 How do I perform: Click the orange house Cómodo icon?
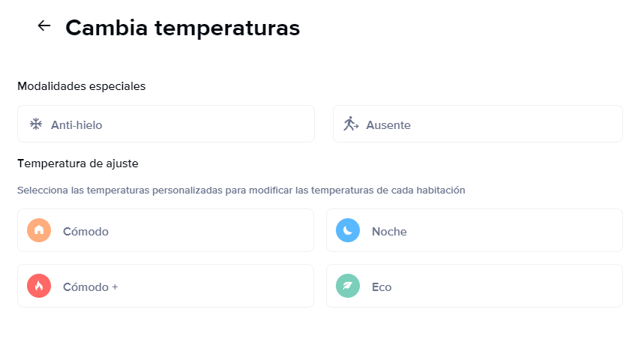point(39,230)
